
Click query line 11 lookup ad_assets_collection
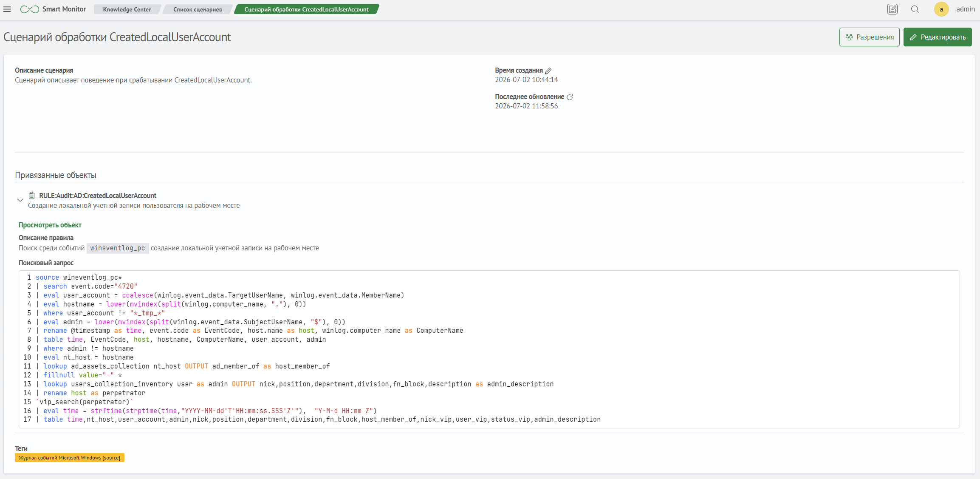coord(183,366)
